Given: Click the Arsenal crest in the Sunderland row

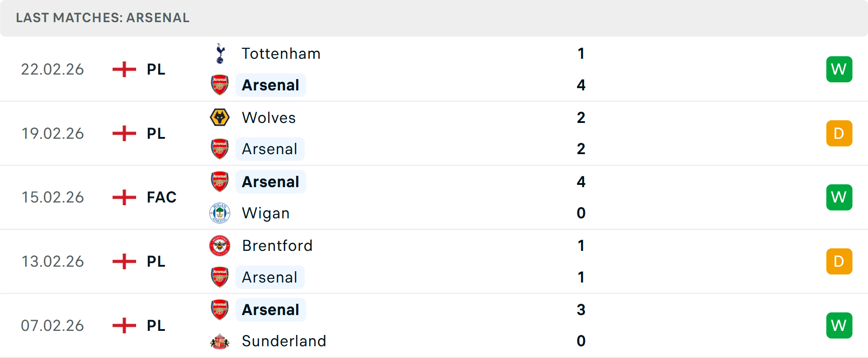Looking at the screenshot, I should click(220, 310).
